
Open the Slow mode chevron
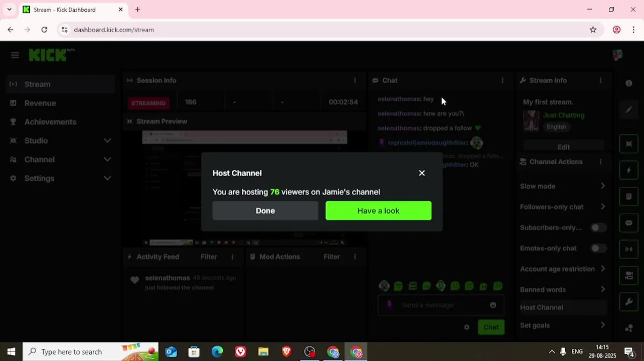pyautogui.click(x=602, y=186)
